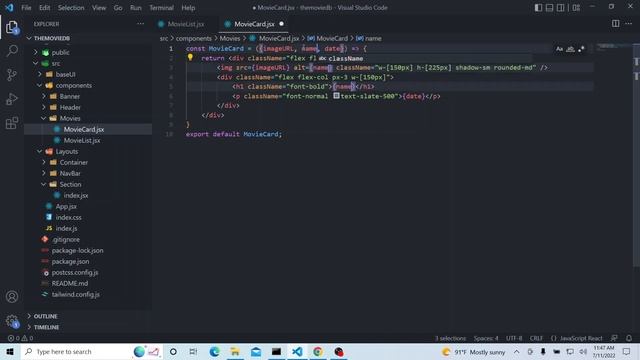Click the 91°F Mostly sunny weather widget

tap(473, 351)
